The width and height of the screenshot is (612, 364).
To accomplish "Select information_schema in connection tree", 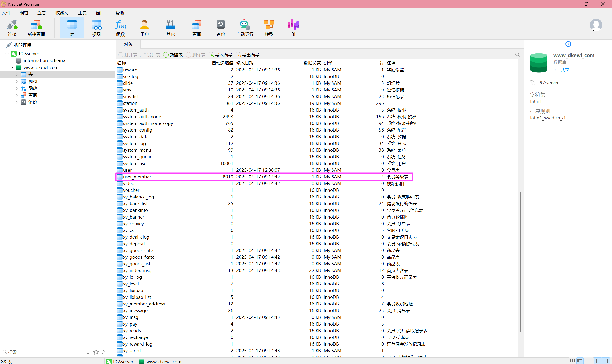I will point(44,61).
